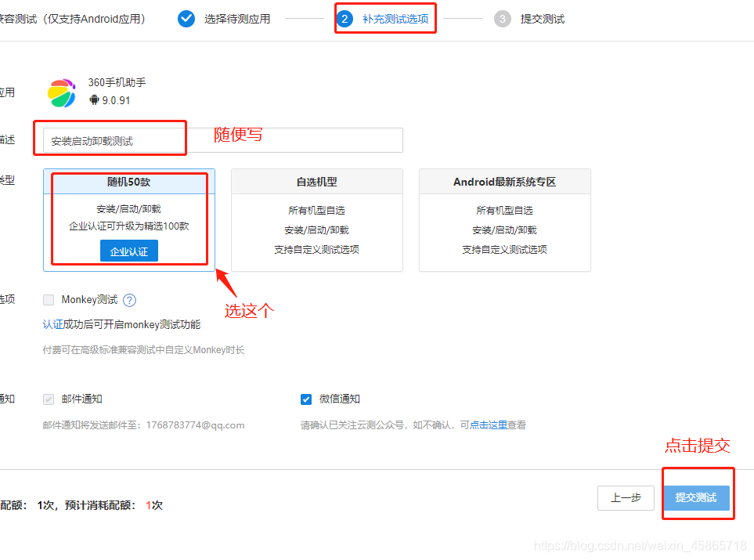This screenshot has width=754, height=560.
Task: Click the text 付费可在高级标准兼容测试中自定义Monkey时长
Action: point(143,350)
